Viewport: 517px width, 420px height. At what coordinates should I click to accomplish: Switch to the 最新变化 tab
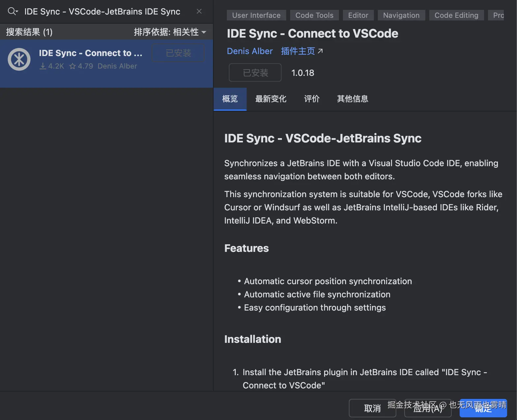pos(271,99)
